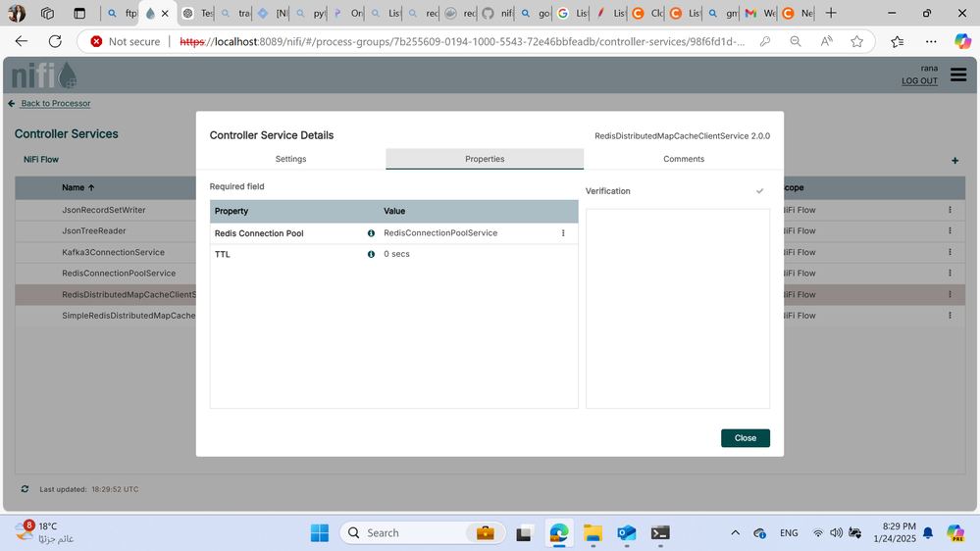Viewport: 980px width, 551px height.
Task: Open File Explorer from taskbar
Action: tap(593, 533)
